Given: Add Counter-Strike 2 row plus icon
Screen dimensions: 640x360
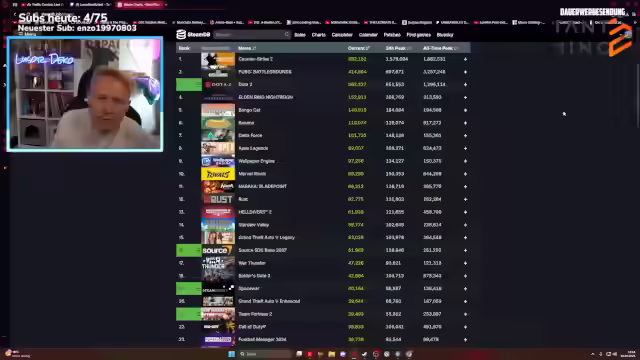Looking at the screenshot, I should (x=465, y=59).
